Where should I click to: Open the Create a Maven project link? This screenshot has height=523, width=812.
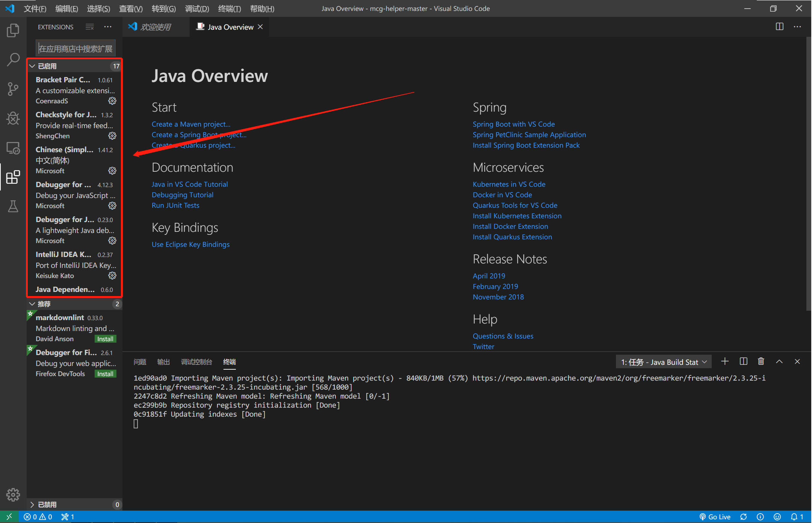(191, 124)
